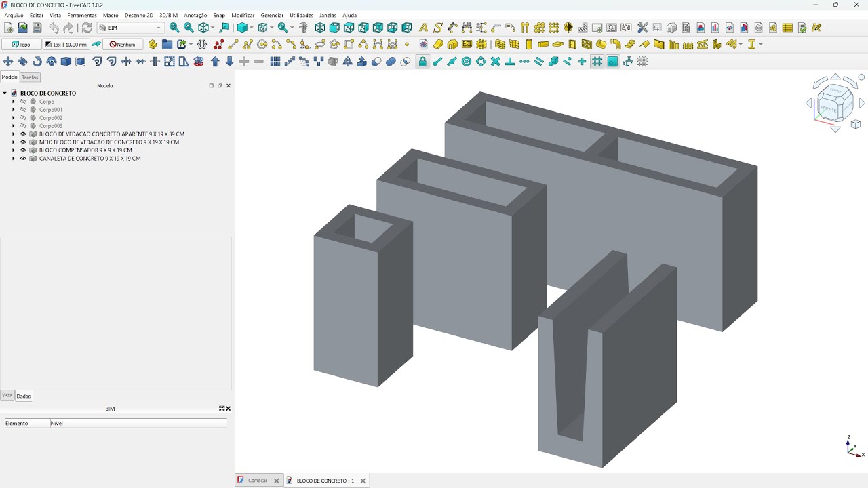Select the Draft Polyline wire tool
Screen dimensions: 868x488
(x=248, y=44)
